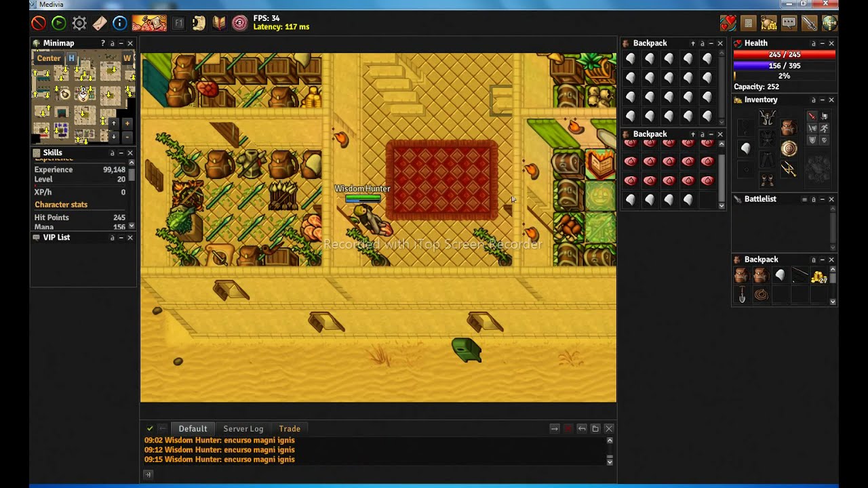Open the Battlelist filter menu icon

click(x=804, y=199)
